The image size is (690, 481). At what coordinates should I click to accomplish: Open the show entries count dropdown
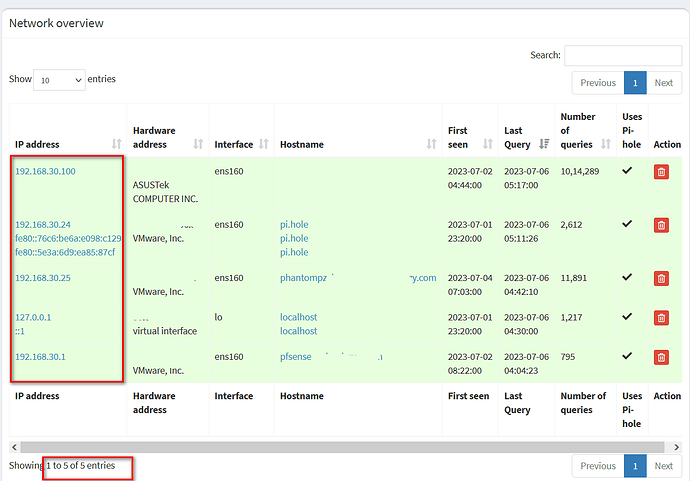59,79
